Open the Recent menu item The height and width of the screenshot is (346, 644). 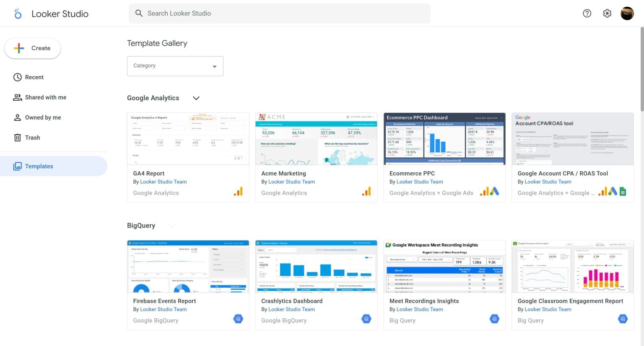34,77
